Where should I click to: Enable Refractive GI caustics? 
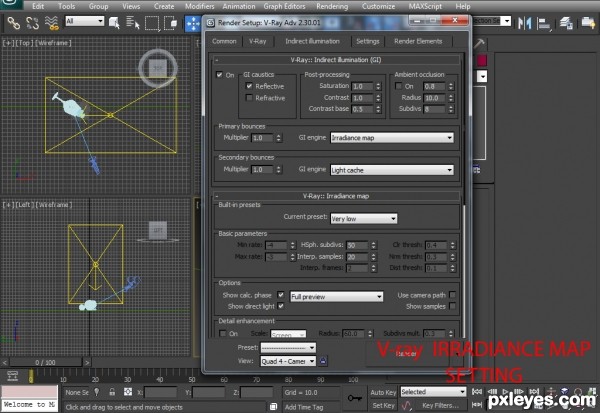point(249,98)
